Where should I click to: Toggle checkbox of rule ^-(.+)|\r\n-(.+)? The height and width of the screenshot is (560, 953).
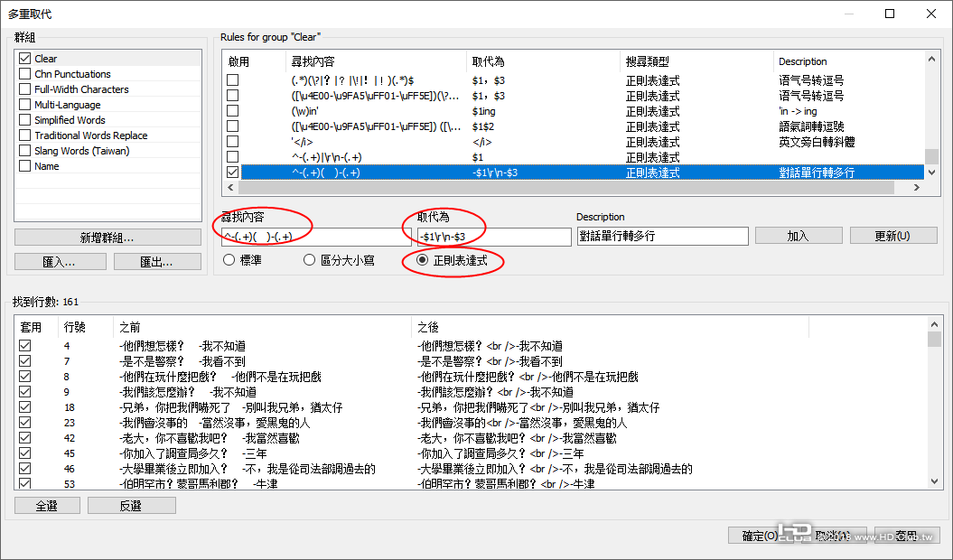pos(233,157)
